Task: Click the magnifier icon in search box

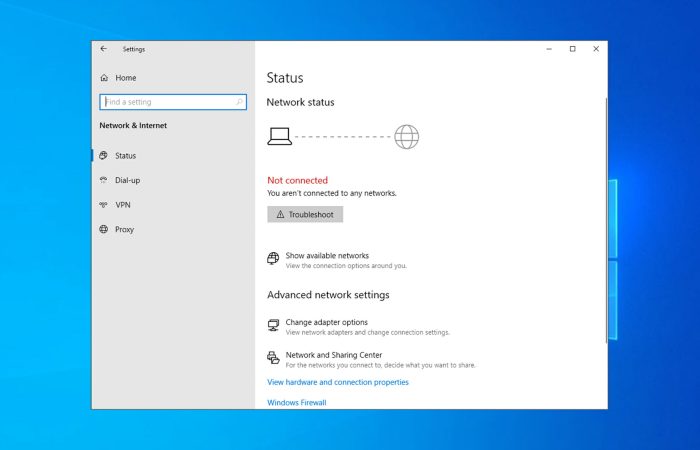Action: pyautogui.click(x=239, y=102)
